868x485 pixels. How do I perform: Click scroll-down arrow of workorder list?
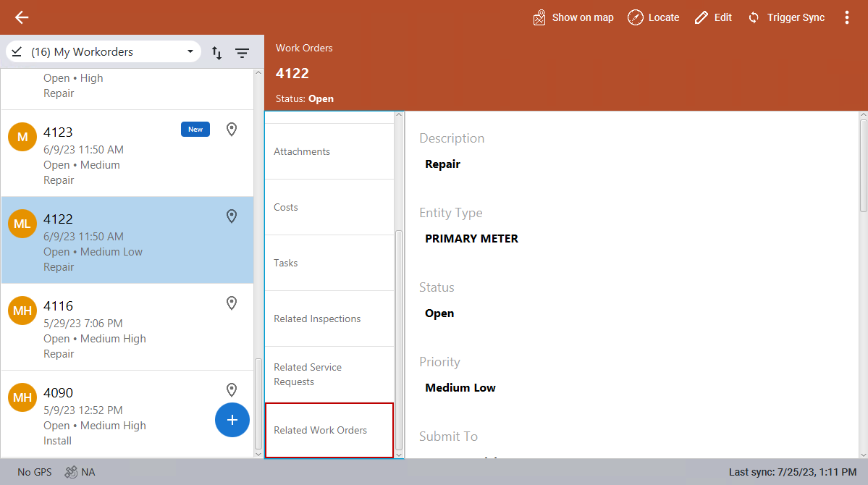(258, 454)
